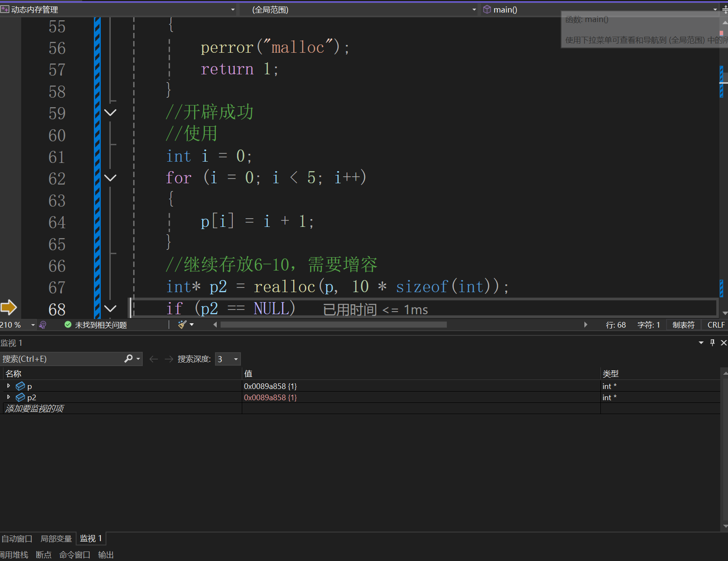Screen dimensions: 728x561
Task: Click the code health indicator icon beside zoom
Action: [42, 325]
